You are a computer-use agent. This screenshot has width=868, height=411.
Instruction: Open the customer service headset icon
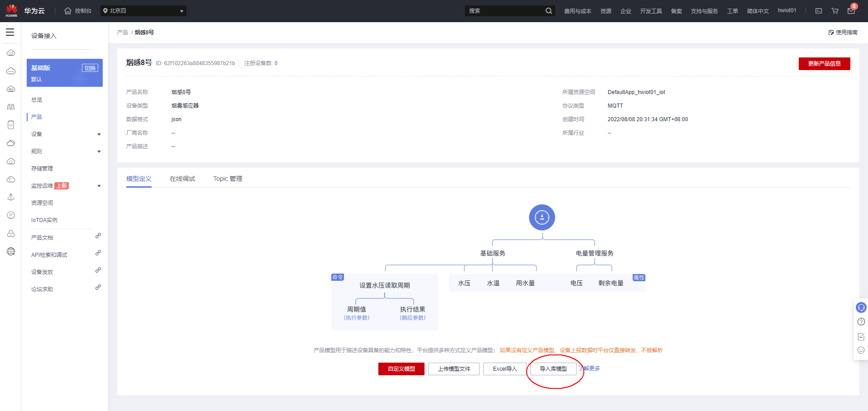tap(861, 308)
